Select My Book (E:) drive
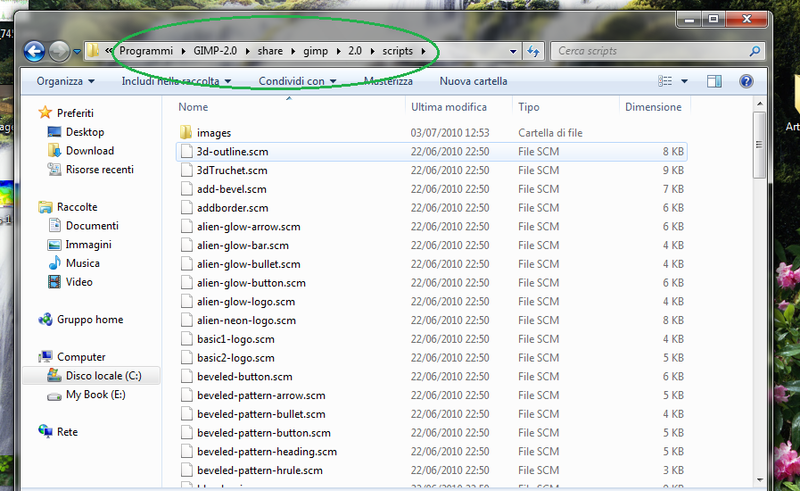This screenshot has width=800, height=491. (93, 395)
